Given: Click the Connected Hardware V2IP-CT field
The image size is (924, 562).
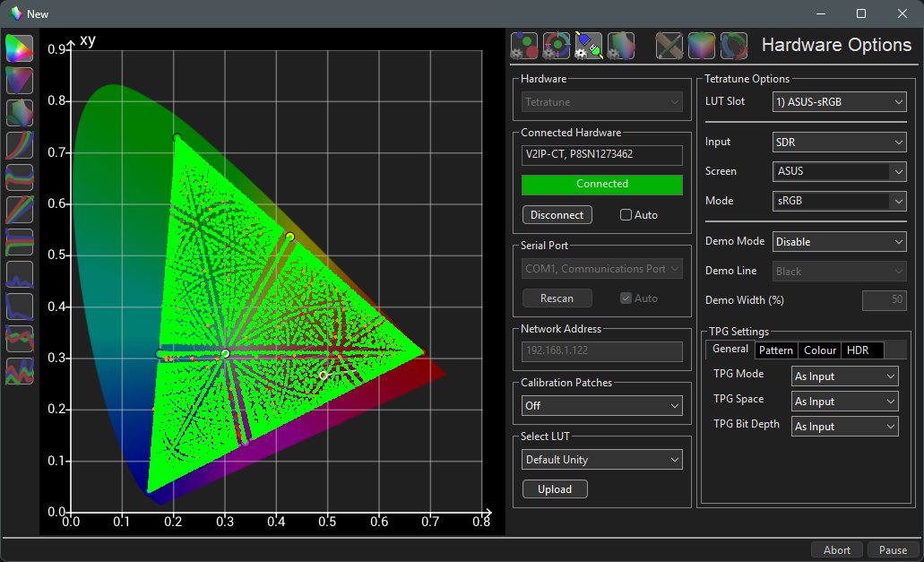Looking at the screenshot, I should [601, 155].
